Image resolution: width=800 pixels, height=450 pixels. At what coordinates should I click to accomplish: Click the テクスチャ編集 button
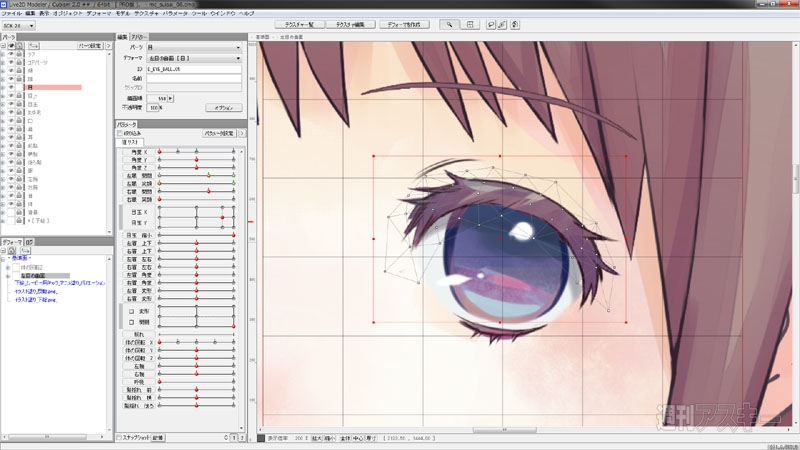(x=351, y=24)
